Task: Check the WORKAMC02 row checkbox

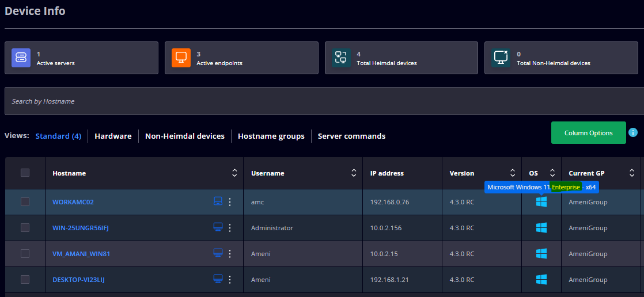Action: (25, 202)
